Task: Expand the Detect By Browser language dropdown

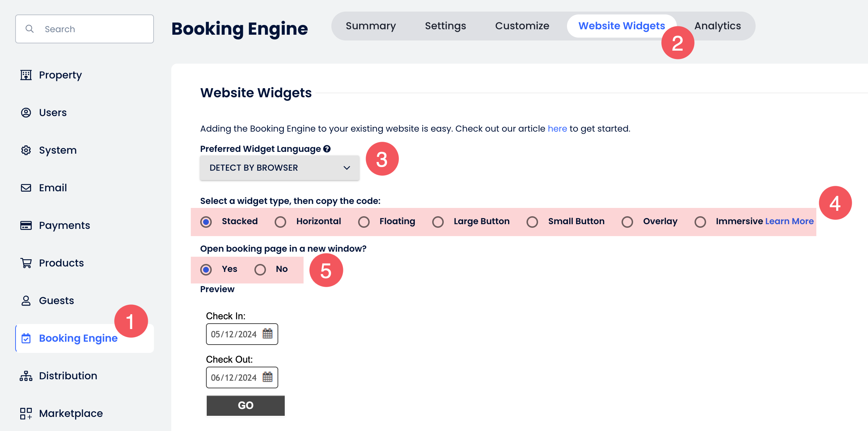Action: pos(279,168)
